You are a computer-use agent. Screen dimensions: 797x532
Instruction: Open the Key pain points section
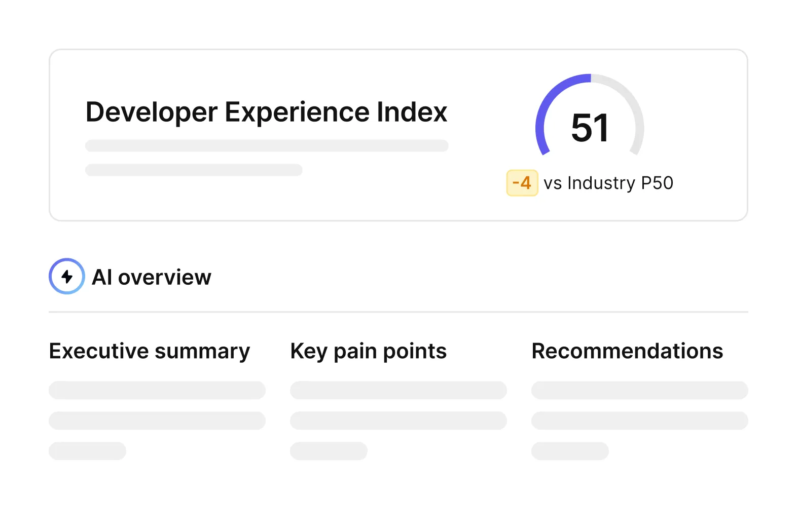pyautogui.click(x=368, y=351)
